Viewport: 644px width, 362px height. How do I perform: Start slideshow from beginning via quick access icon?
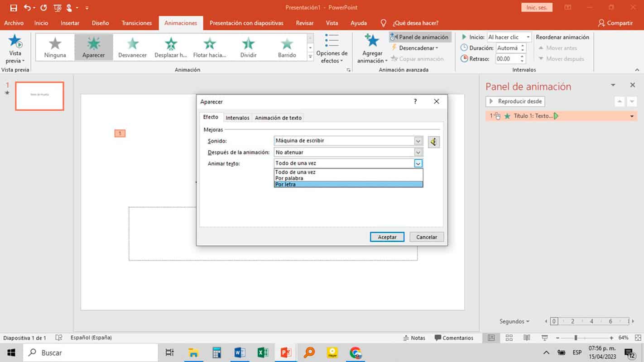[58, 8]
